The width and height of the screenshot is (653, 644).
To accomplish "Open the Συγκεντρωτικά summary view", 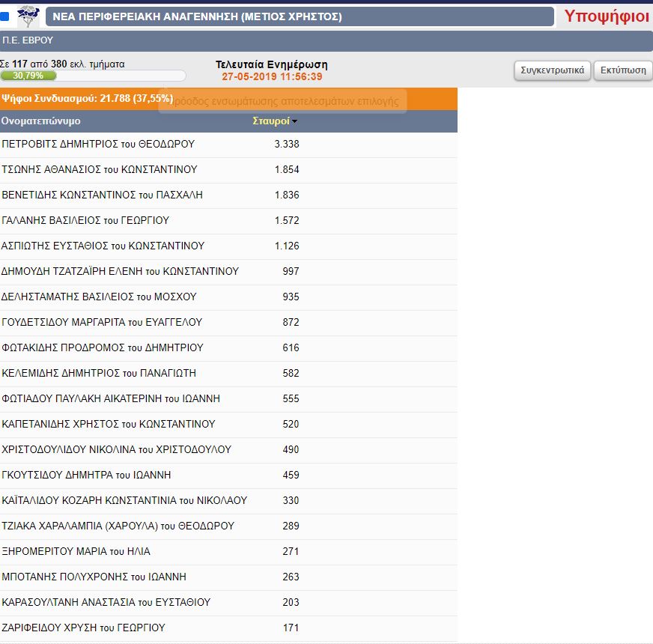I will pyautogui.click(x=553, y=70).
